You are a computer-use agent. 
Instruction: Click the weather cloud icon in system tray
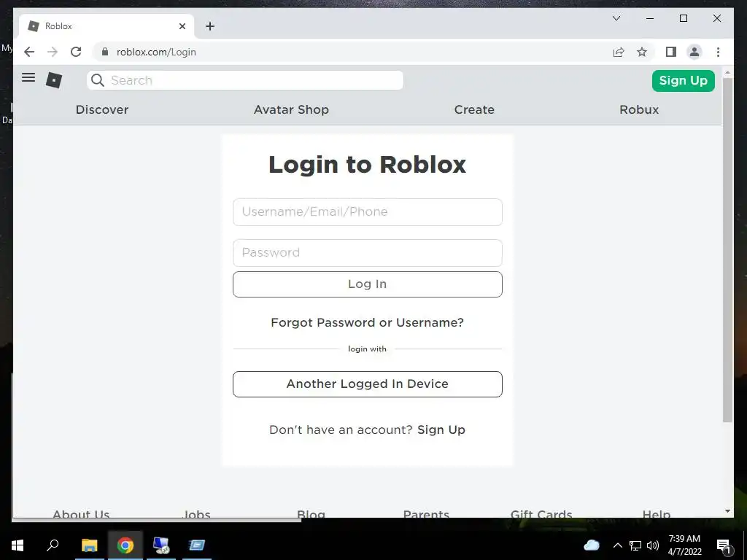click(x=591, y=545)
